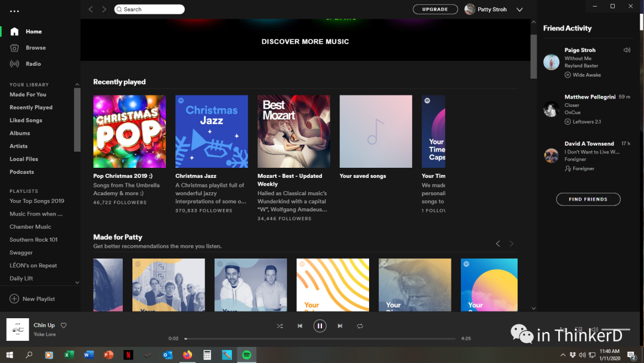Open Yoke Lore artist link
The width and height of the screenshot is (644, 363).
(45, 334)
